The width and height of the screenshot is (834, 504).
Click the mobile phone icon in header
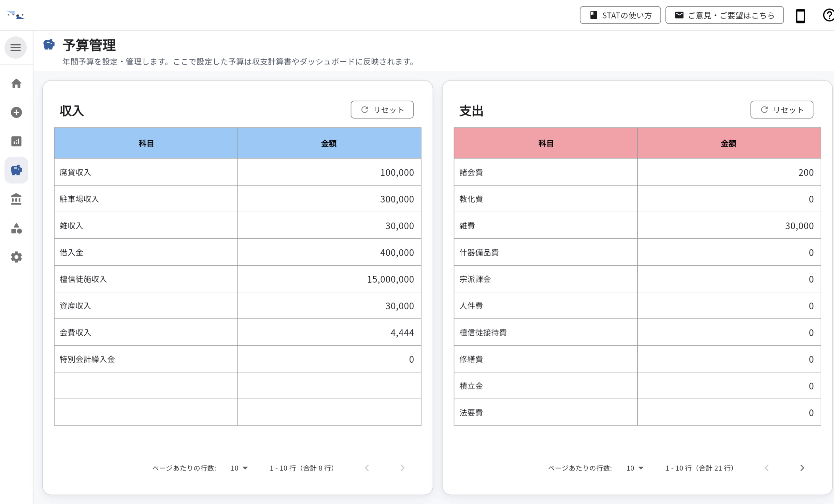(800, 16)
